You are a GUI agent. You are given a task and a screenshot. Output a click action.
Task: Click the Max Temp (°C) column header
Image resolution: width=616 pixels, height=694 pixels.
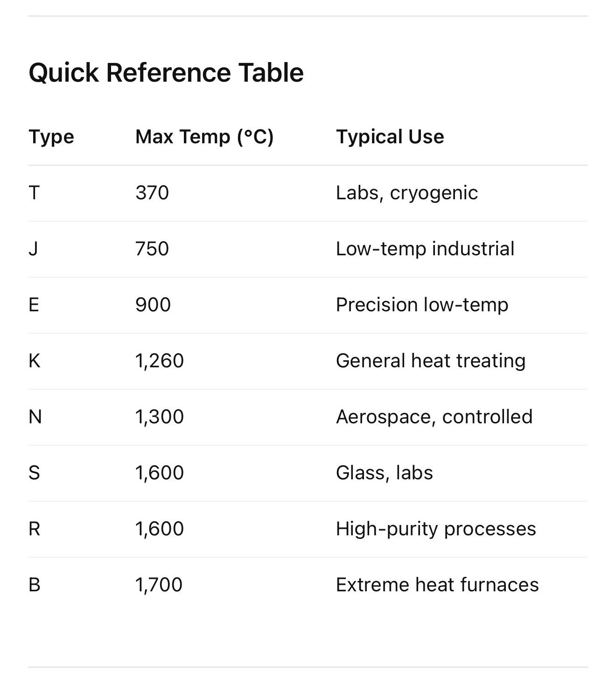click(204, 137)
